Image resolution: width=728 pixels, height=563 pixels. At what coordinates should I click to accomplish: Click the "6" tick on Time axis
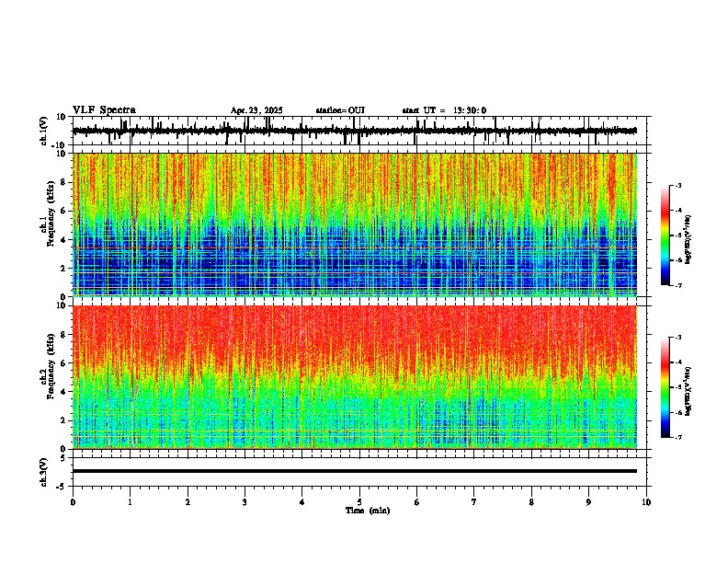[417, 502]
